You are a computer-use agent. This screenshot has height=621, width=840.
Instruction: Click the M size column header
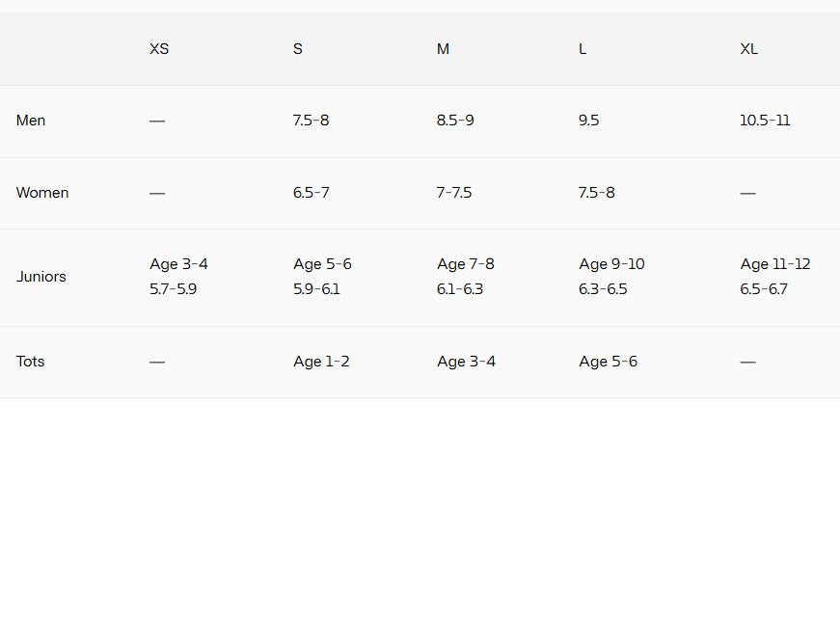tap(443, 49)
